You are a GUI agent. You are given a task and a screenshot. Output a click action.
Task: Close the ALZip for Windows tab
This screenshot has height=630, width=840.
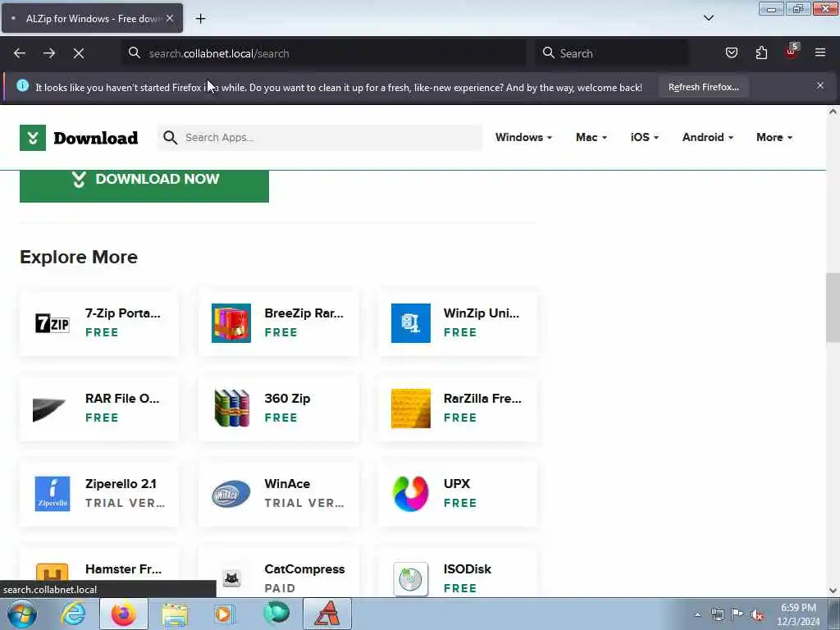pos(169,18)
